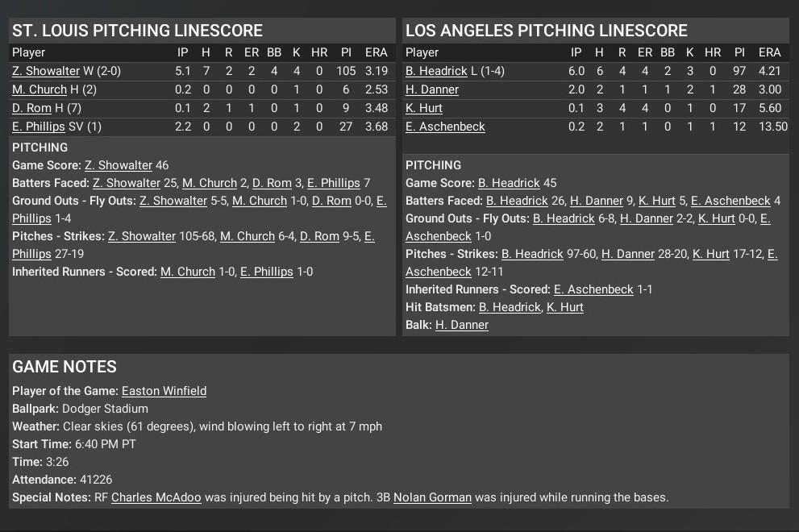The image size is (799, 532).
Task: Click M. Church under Inherited Runners - Scored
Action: (x=188, y=272)
